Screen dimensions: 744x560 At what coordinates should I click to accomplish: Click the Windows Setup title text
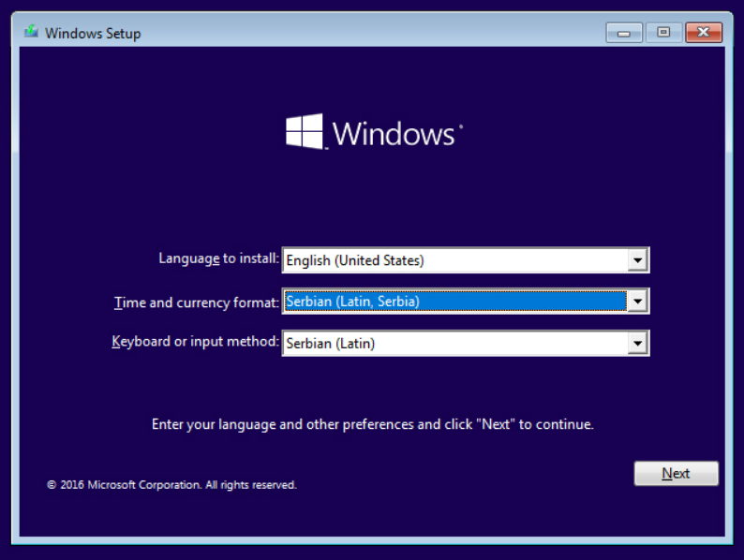click(x=93, y=34)
